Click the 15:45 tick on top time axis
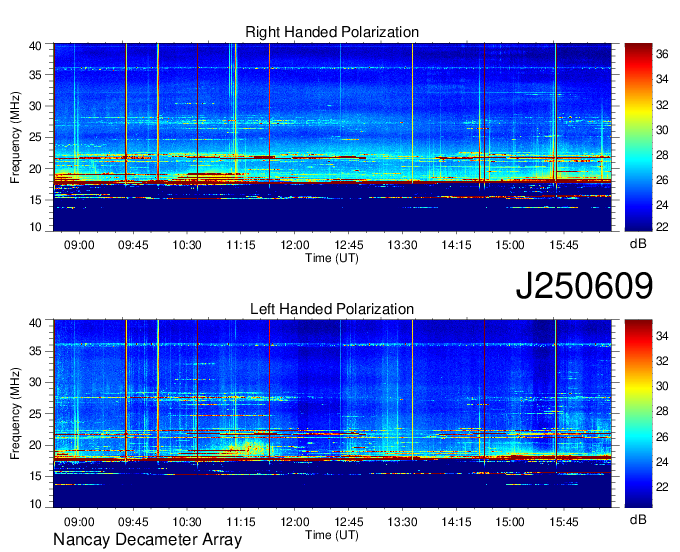The width and height of the screenshot is (680, 552). pyautogui.click(x=564, y=245)
